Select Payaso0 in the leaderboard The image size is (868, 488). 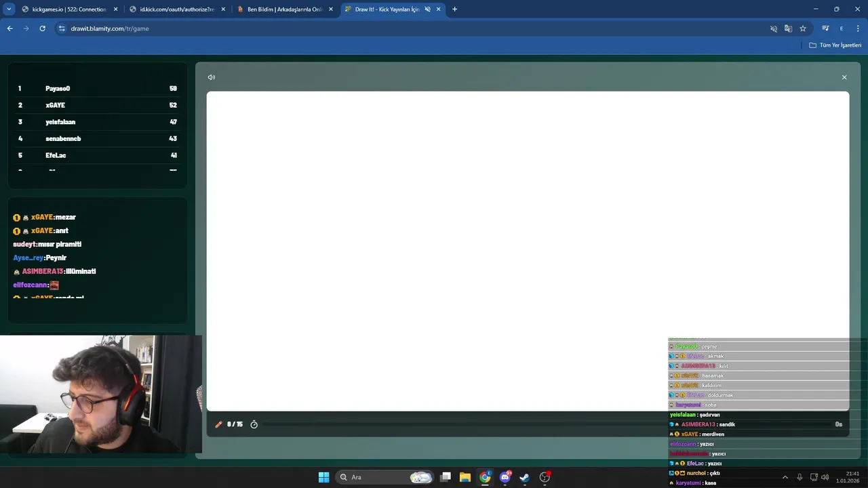tap(98, 89)
